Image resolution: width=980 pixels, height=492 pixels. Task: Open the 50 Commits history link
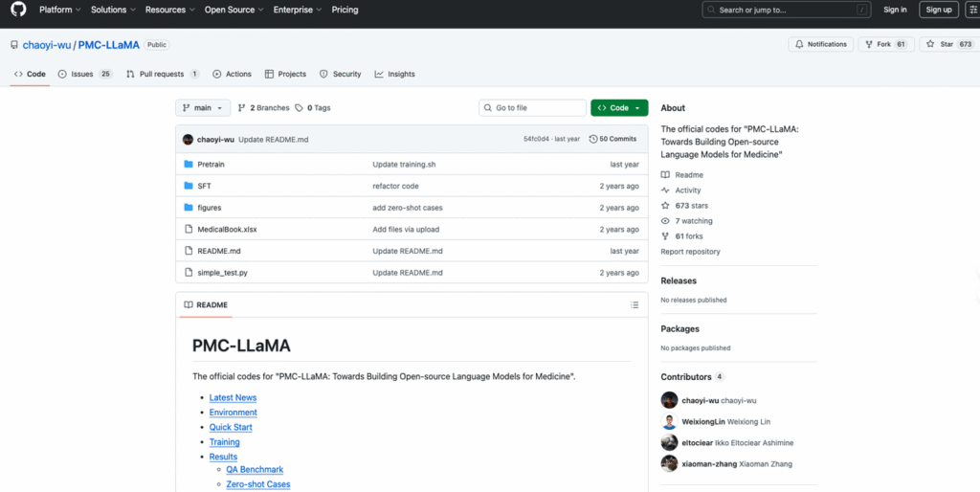[x=612, y=139]
